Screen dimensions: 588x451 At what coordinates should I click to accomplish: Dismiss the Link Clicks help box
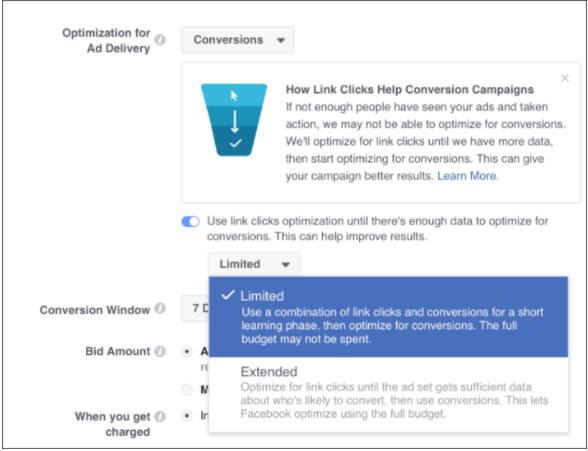[565, 78]
